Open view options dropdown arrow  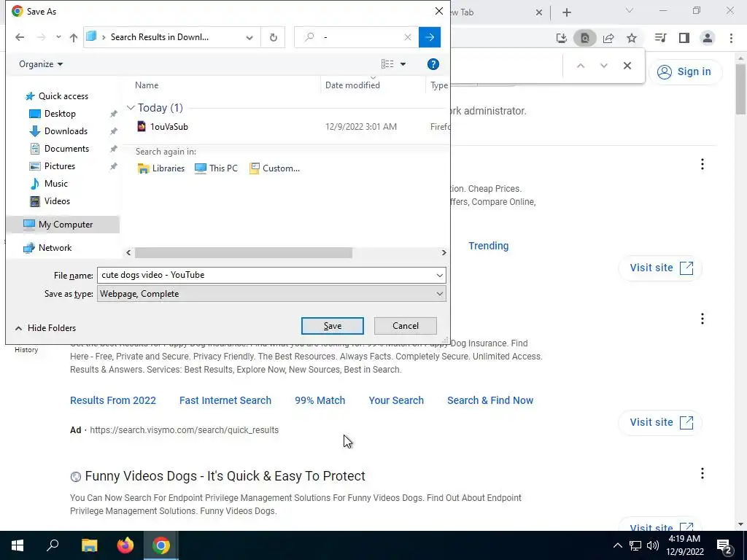pos(403,64)
